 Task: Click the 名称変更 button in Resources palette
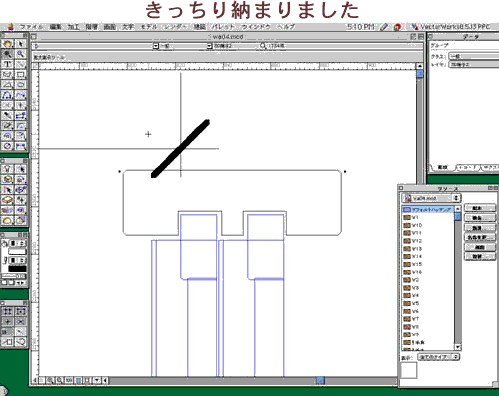[479, 238]
